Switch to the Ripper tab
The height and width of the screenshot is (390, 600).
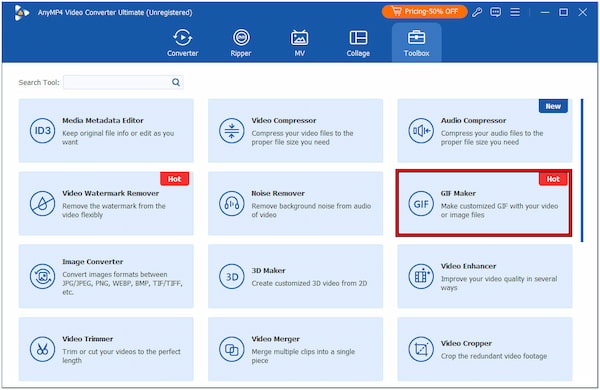(241, 43)
